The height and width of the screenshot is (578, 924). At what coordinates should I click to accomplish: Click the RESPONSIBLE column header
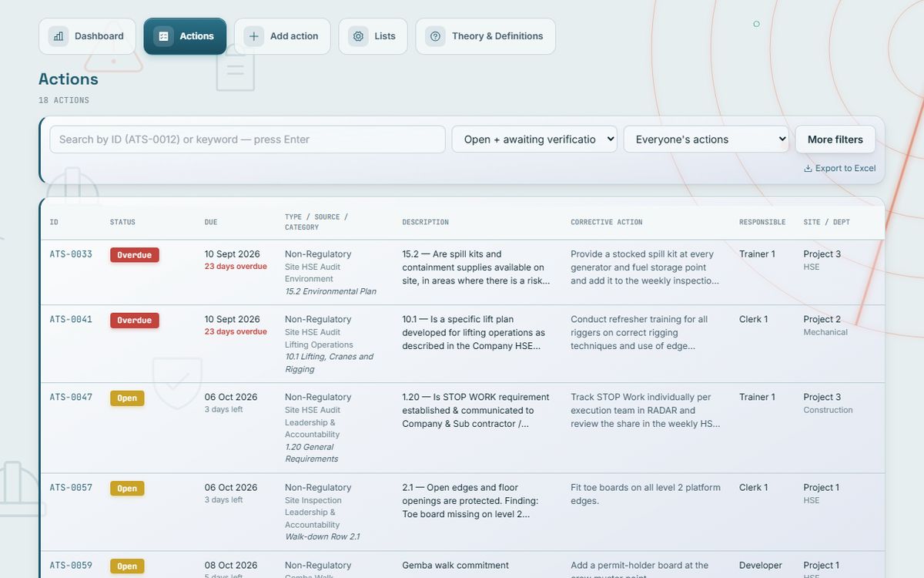pos(762,223)
